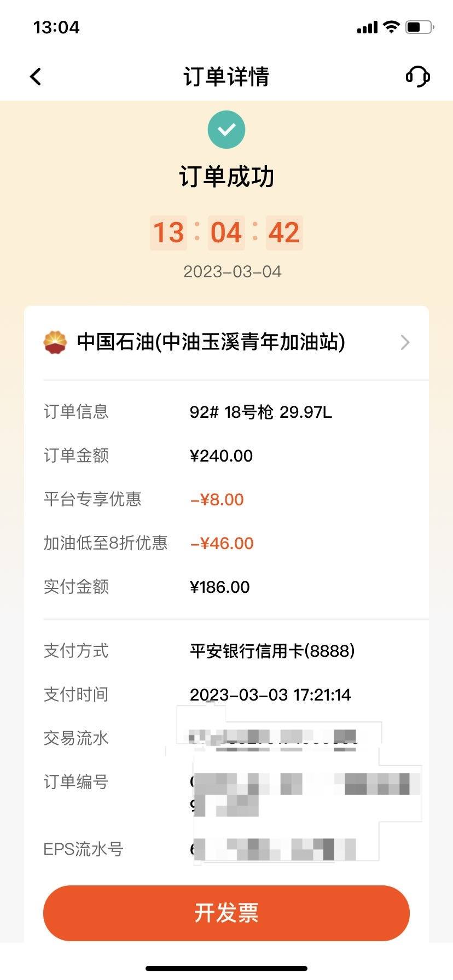Tap the 订单详情 page title
Viewport: 453px width, 980px height.
tap(226, 77)
